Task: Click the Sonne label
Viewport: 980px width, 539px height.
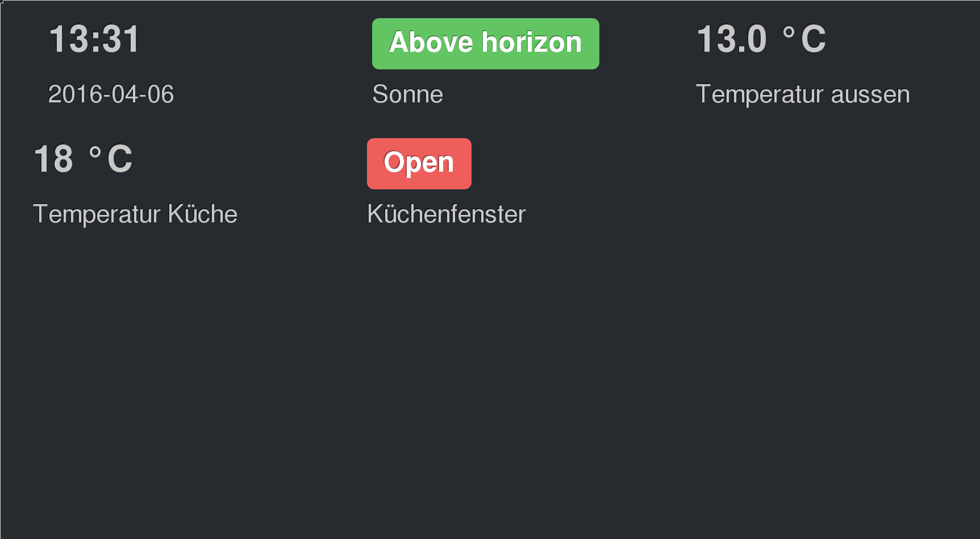Action: 407,94
